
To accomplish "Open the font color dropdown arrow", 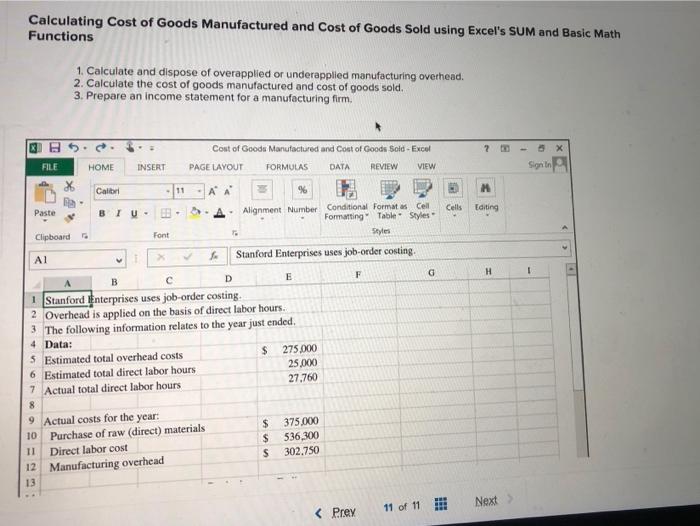I will [x=231, y=212].
